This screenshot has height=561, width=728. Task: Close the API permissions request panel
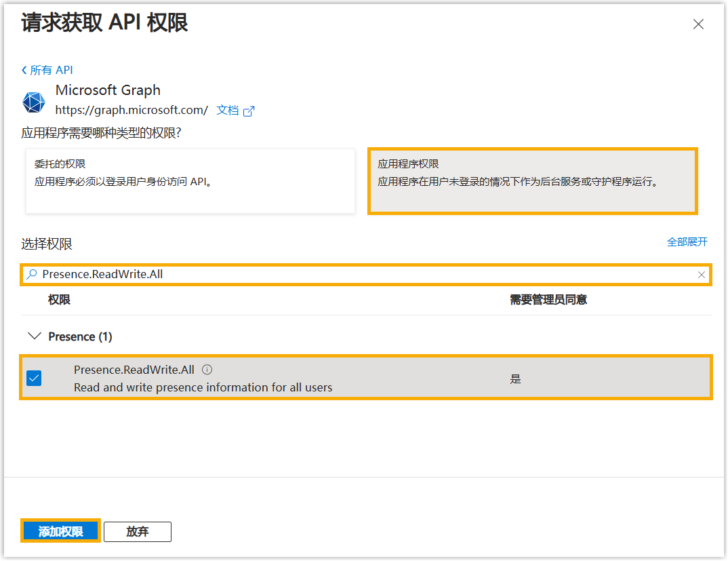(698, 24)
